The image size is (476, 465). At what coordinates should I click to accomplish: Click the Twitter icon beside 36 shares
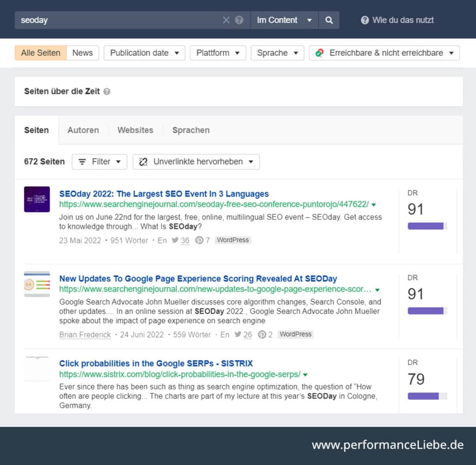coord(175,240)
